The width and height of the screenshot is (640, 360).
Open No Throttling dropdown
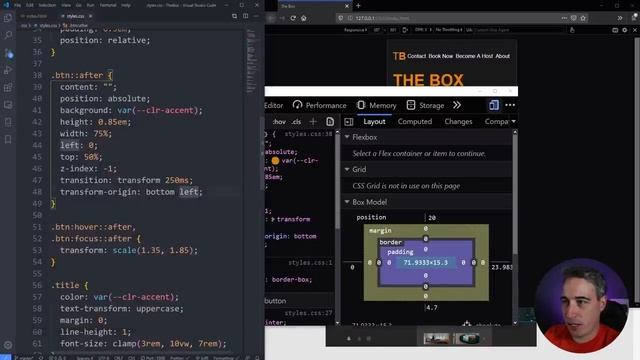click(x=449, y=30)
